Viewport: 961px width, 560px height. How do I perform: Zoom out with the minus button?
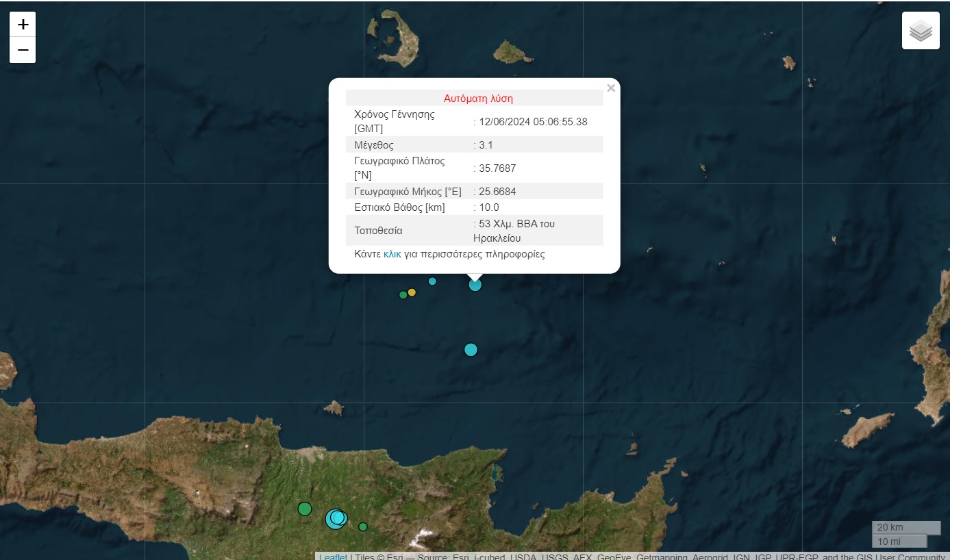tap(23, 51)
